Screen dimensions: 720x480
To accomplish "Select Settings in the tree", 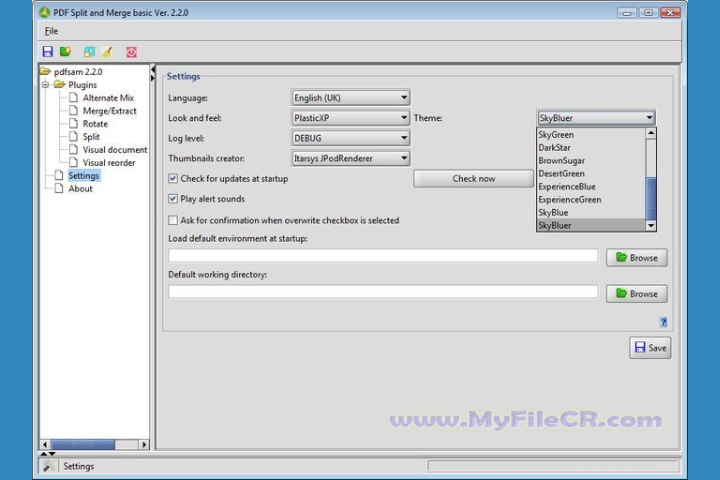I will pyautogui.click(x=84, y=175).
